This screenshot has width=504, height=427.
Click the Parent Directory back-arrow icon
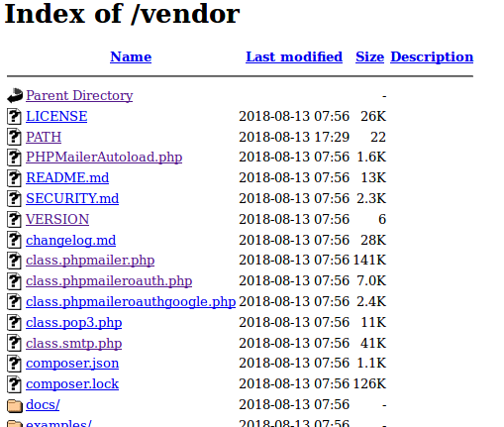(x=15, y=95)
